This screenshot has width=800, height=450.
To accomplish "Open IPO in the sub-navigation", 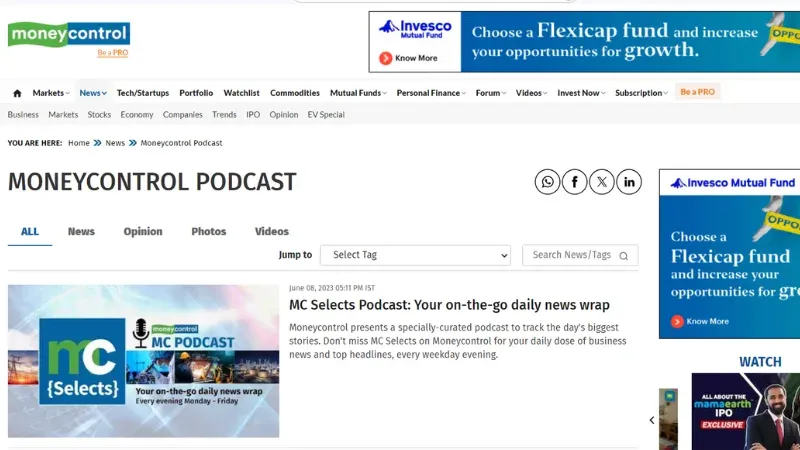I will tap(253, 115).
